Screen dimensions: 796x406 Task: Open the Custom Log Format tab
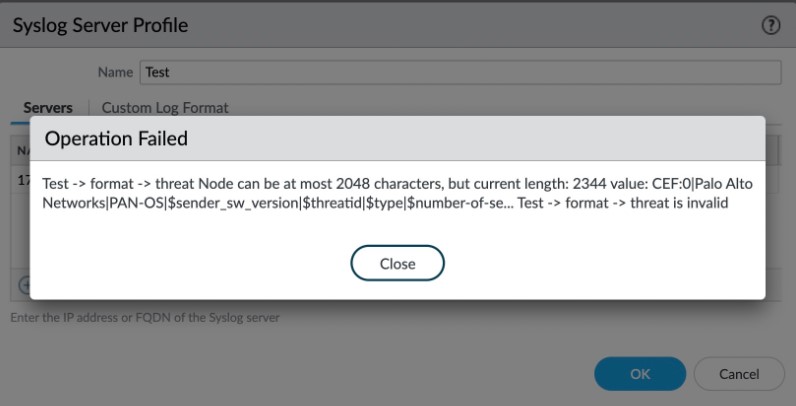point(165,107)
